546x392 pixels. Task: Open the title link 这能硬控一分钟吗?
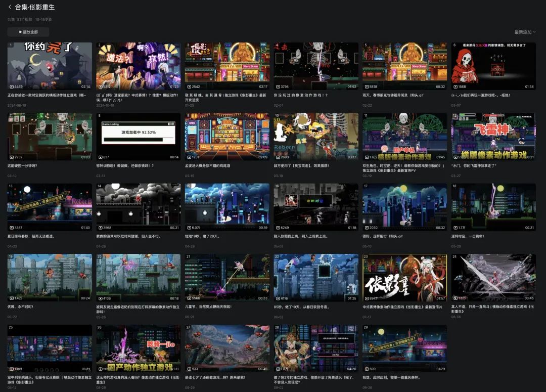[22, 166]
